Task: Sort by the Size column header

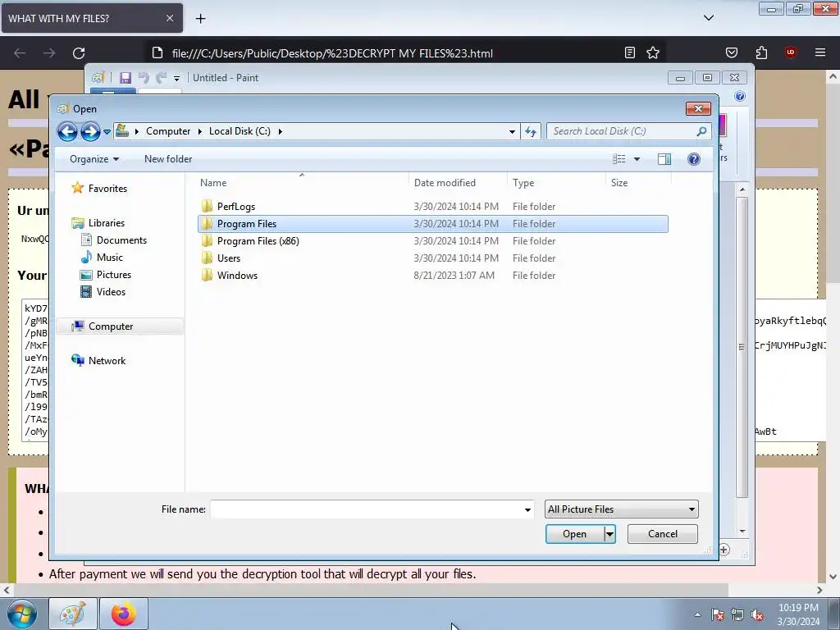Action: [638, 182]
